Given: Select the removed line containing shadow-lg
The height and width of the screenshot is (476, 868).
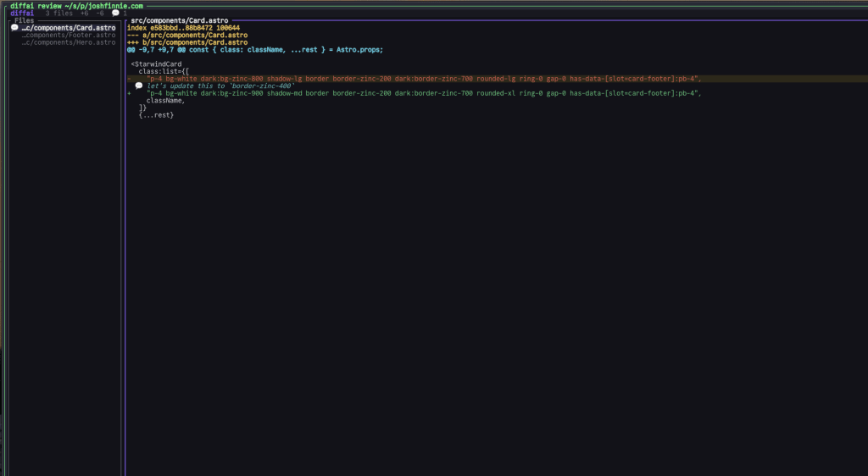Looking at the screenshot, I should [x=497, y=79].
